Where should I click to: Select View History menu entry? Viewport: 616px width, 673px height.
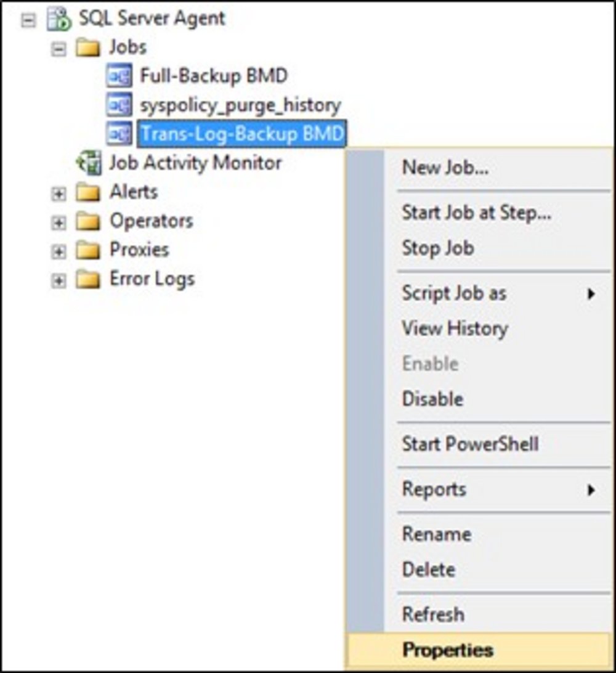[x=455, y=328]
